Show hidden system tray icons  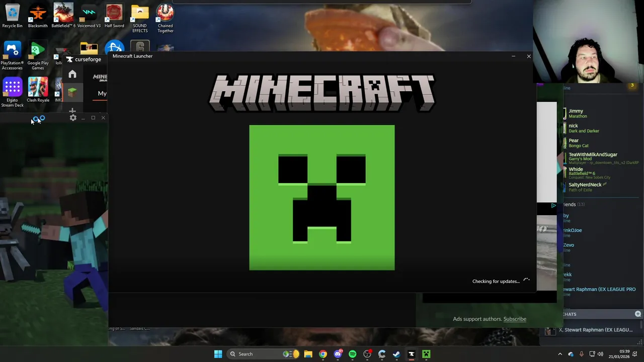click(560, 354)
